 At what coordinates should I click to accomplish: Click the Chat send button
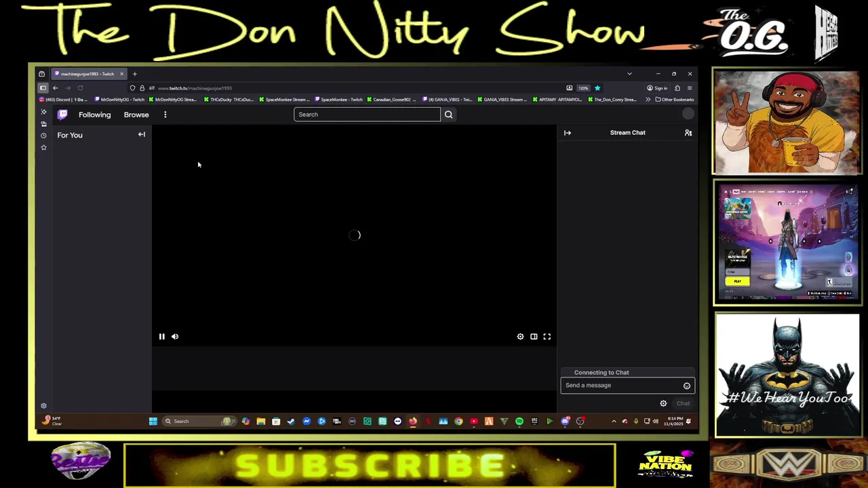tap(683, 403)
